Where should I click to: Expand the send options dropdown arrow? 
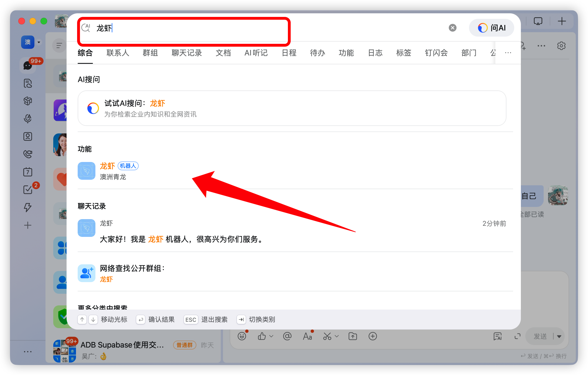point(559,336)
